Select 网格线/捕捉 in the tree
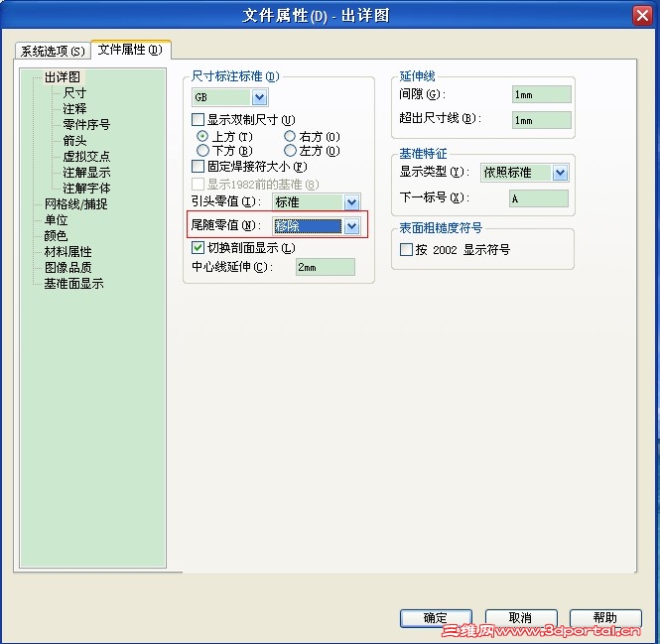The width and height of the screenshot is (660, 644). pyautogui.click(x=75, y=204)
